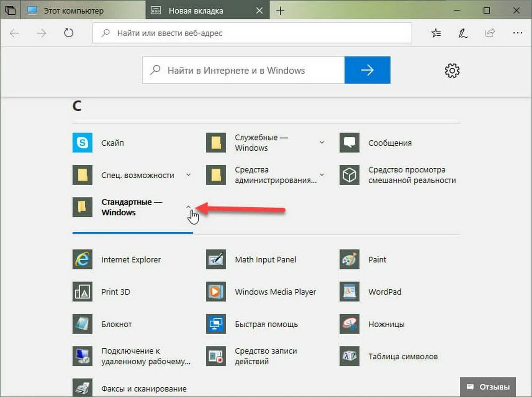532x397 pixels.
Task: Open the new tab page settings gear
Action: 452,70
